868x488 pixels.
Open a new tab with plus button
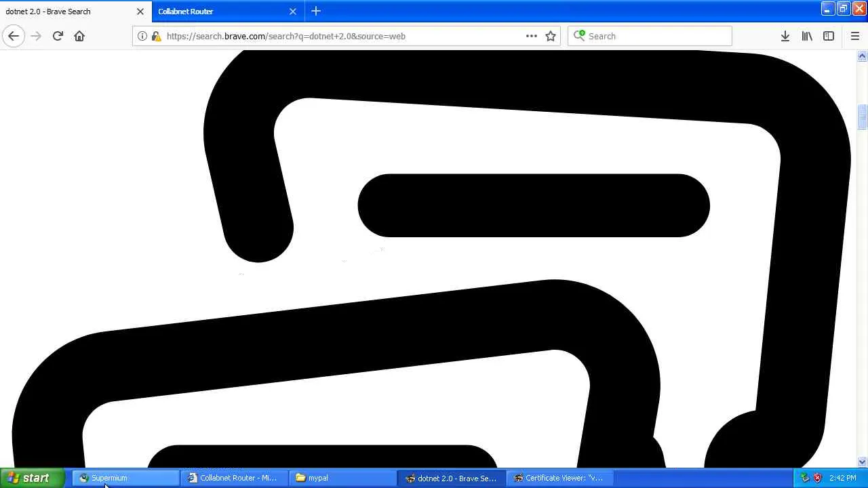click(316, 11)
